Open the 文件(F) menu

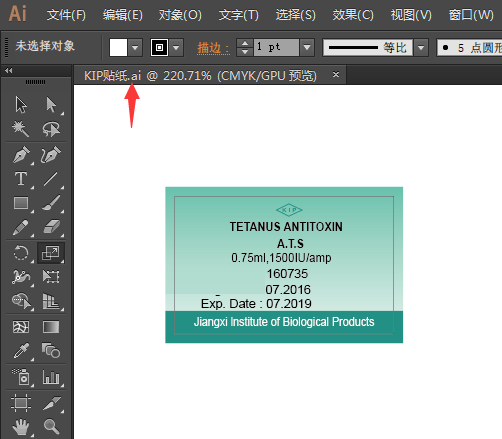click(66, 15)
